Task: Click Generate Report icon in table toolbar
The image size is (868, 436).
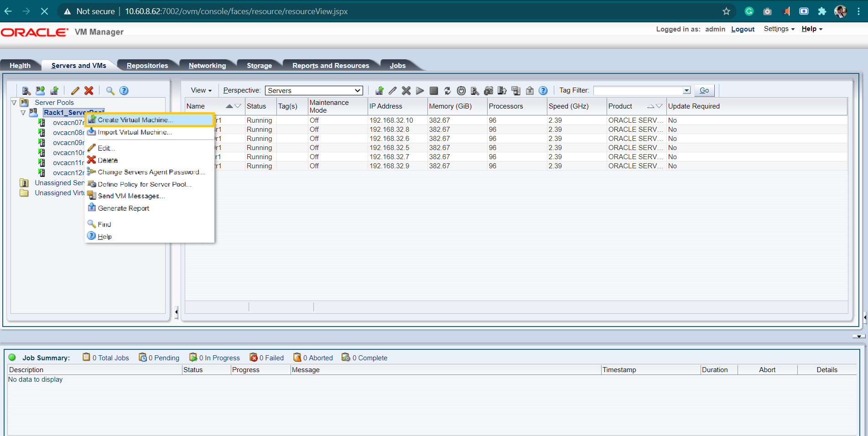Action: pos(530,90)
